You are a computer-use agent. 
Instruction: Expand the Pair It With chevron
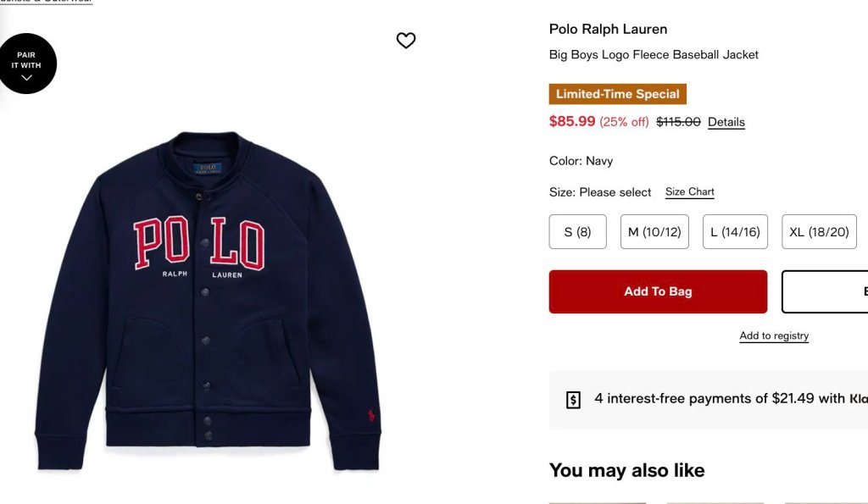click(26, 78)
